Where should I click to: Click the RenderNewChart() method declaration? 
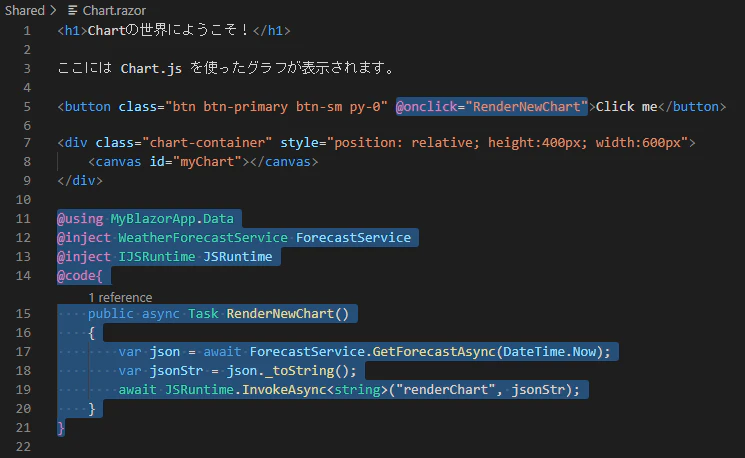tap(287, 314)
